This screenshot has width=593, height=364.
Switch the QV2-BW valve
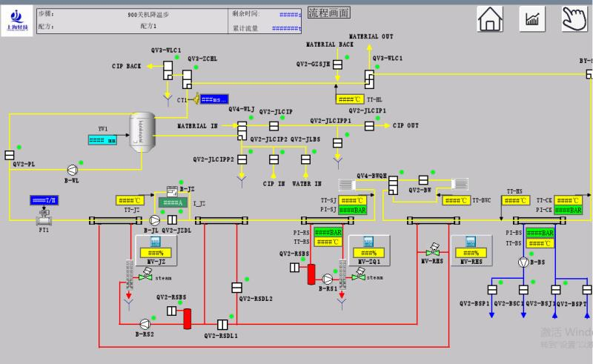[x=423, y=179]
